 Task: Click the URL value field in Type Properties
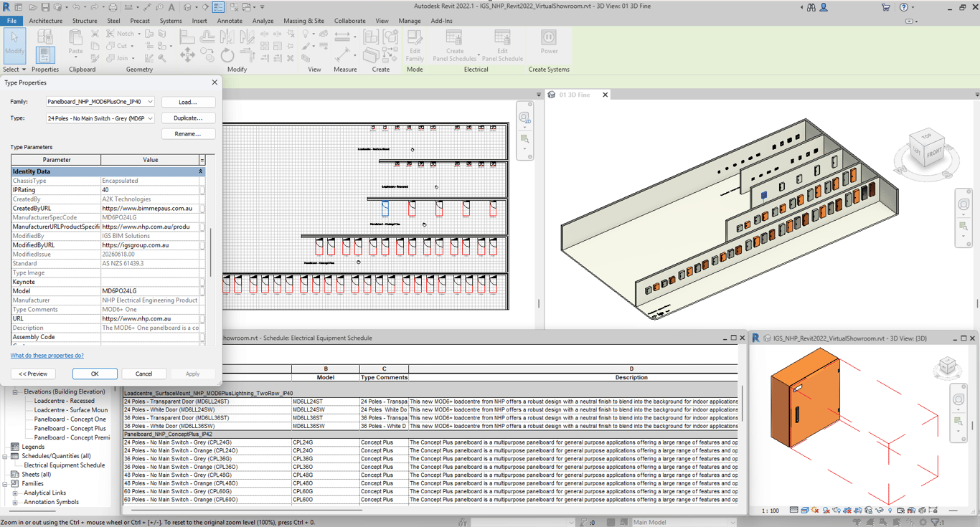(x=150, y=319)
